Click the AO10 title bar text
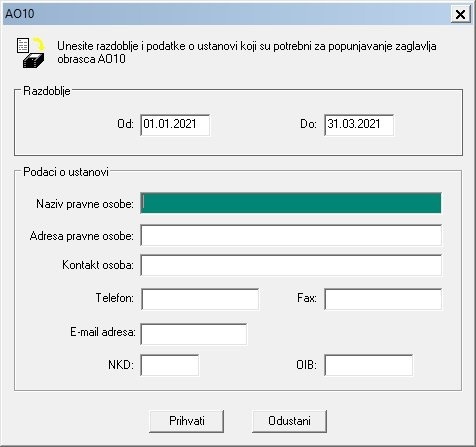Image resolution: width=476 pixels, height=447 pixels. pos(20,14)
